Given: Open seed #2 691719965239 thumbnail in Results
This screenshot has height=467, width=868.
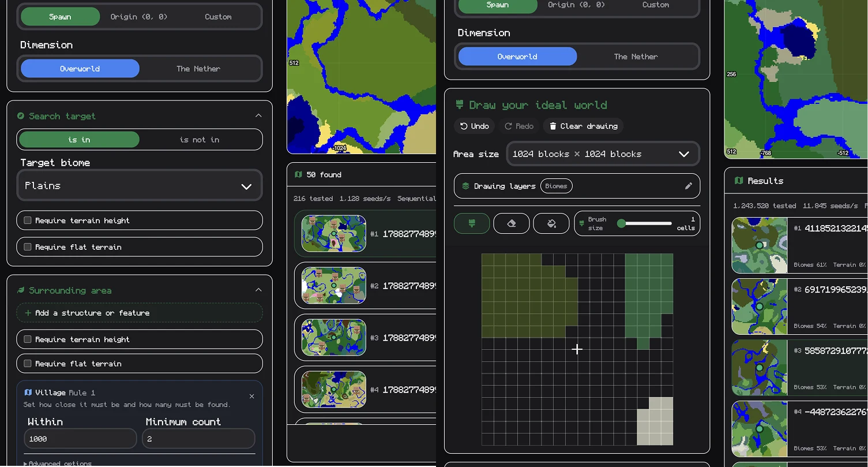Looking at the screenshot, I should click(760, 307).
